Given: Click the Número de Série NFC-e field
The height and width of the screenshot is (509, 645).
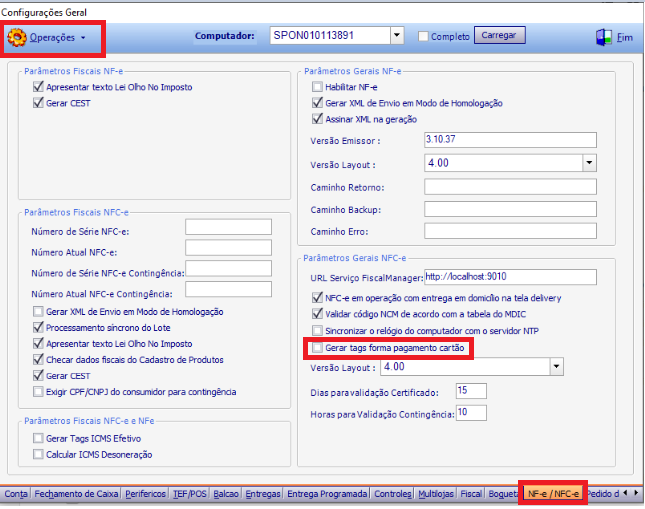Looking at the screenshot, I should [228, 227].
